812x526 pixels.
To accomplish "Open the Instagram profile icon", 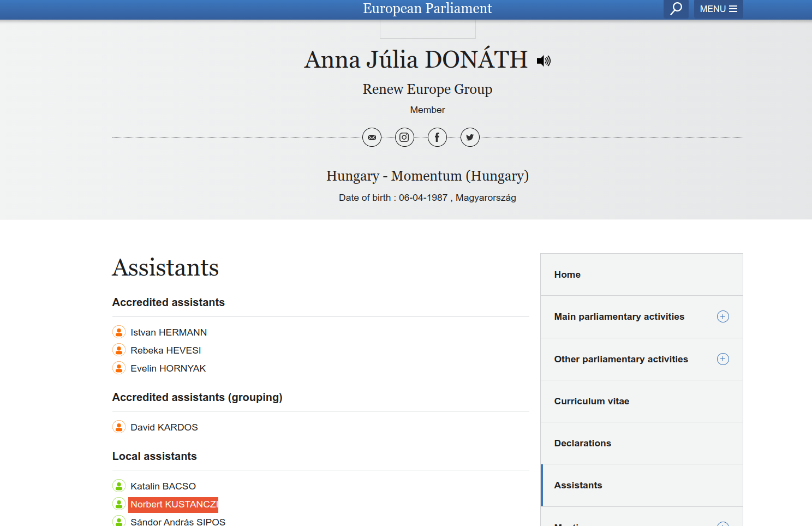I will pos(404,138).
